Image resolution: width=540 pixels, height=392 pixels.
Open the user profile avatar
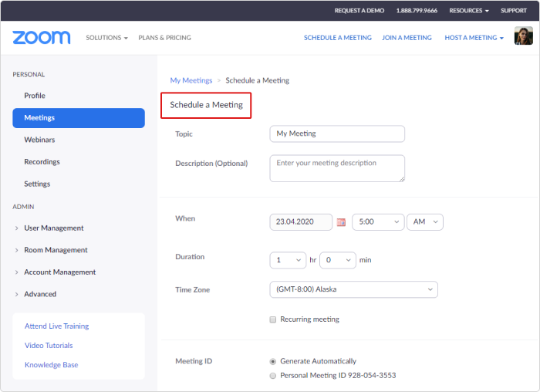pos(523,35)
